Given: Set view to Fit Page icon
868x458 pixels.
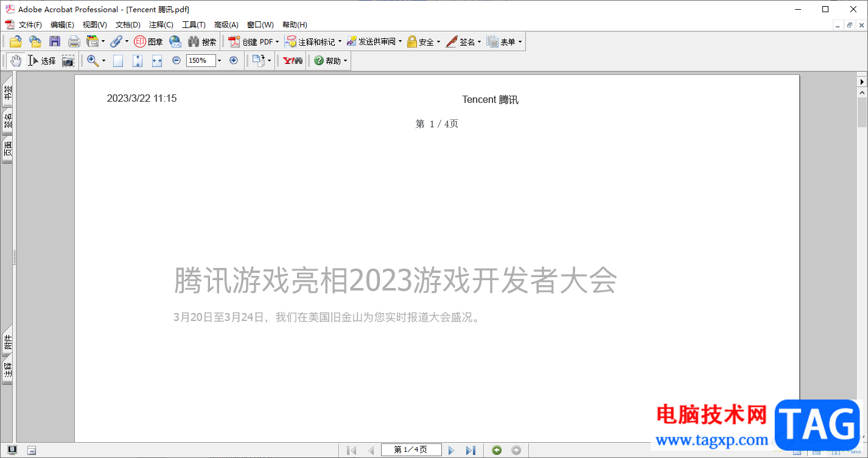Looking at the screenshot, I should coord(138,60).
